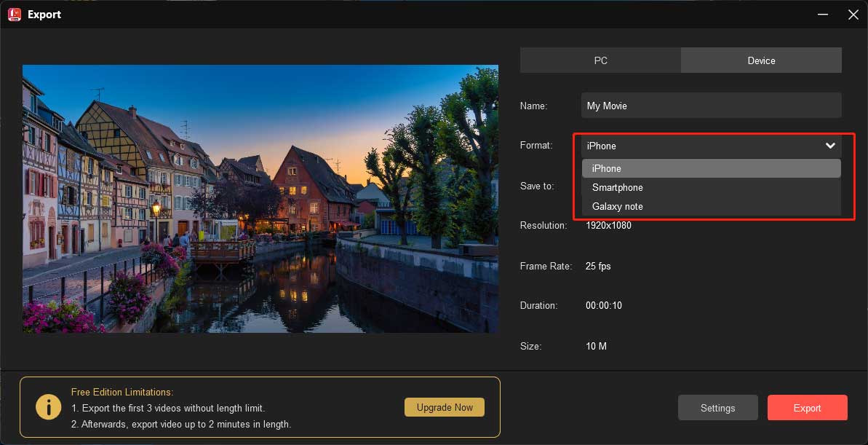This screenshot has width=868, height=445.
Task: Click the Format dropdown chevron arrow
Action: point(830,146)
